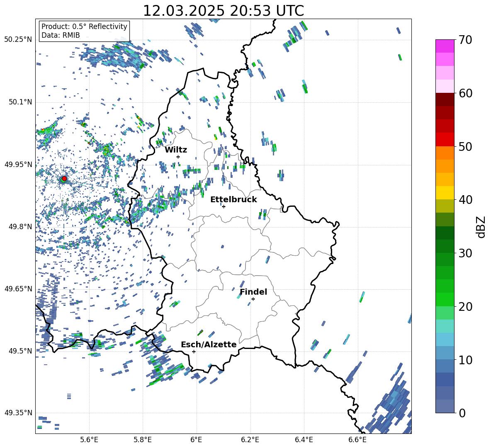Image resolution: width=491 pixels, height=448 pixels.
Task: Click the 10 tick on colorbar
Action: click(x=465, y=360)
